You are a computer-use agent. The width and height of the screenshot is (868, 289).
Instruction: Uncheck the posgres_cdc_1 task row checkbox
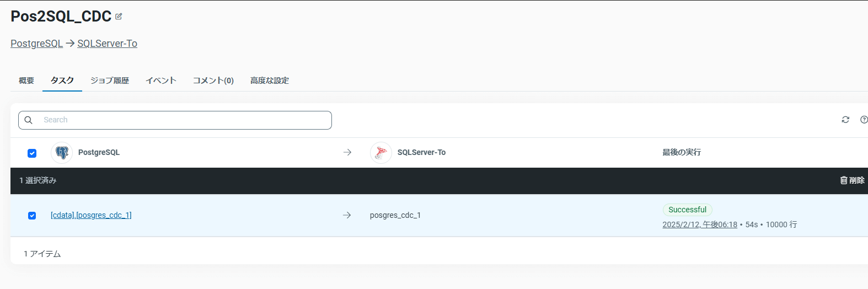click(x=32, y=216)
